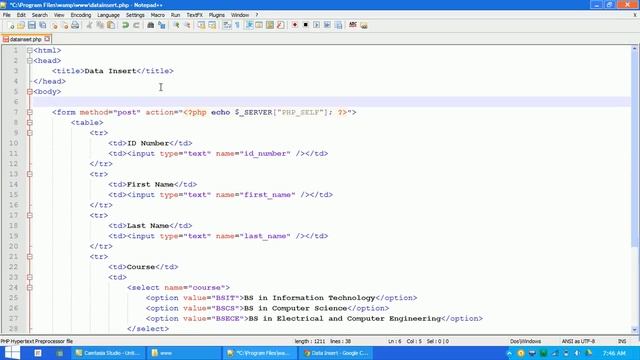Click the Close document toolbar icon

coord(53,25)
